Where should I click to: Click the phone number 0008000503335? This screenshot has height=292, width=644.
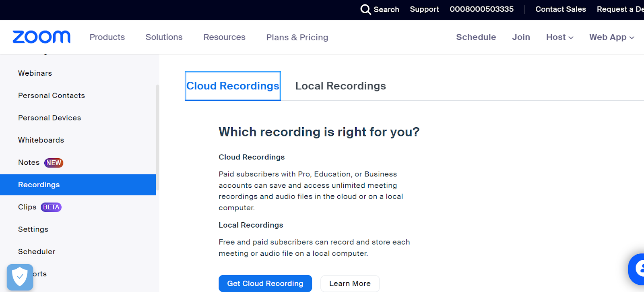click(481, 9)
